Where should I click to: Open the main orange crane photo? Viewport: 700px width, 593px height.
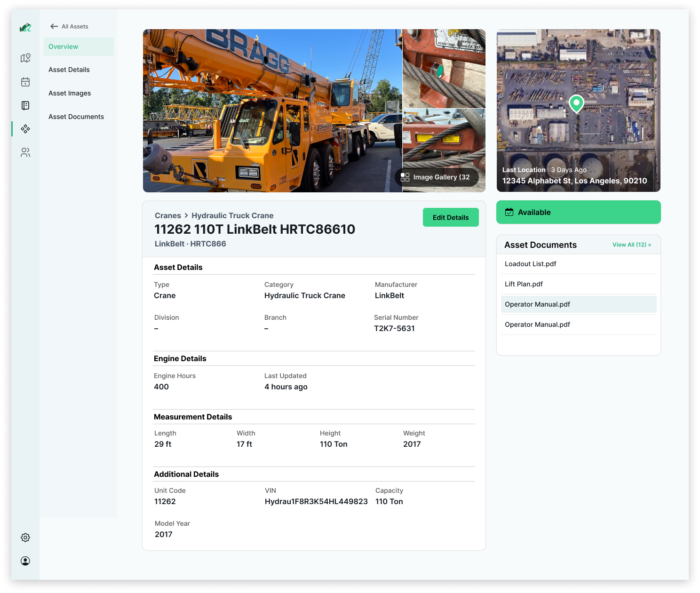click(x=272, y=111)
